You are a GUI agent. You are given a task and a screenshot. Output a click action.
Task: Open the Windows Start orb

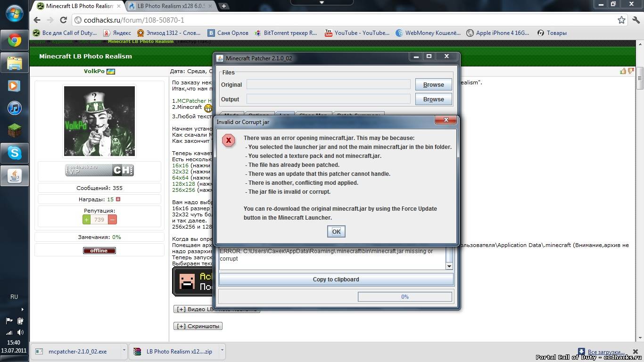[x=14, y=13]
